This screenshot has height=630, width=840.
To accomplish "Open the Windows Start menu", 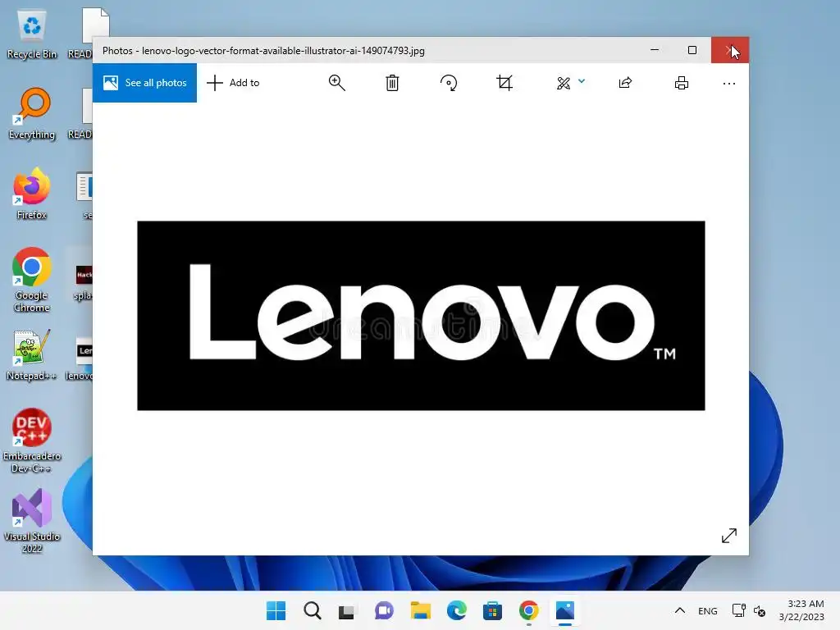I will tap(276, 610).
